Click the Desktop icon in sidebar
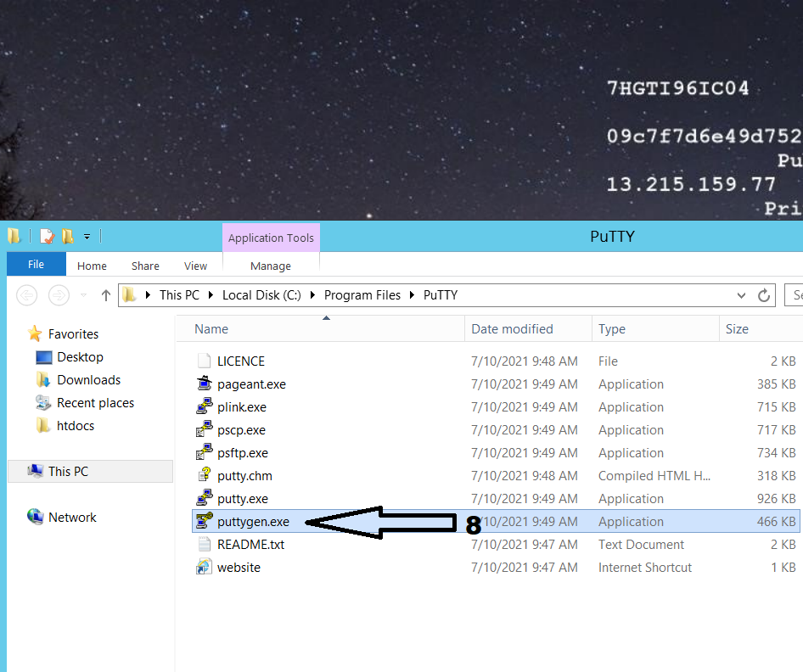803x672 pixels. click(x=44, y=356)
